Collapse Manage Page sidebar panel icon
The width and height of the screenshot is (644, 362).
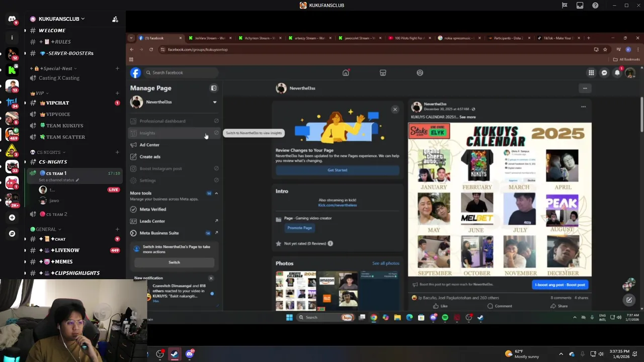(214, 88)
